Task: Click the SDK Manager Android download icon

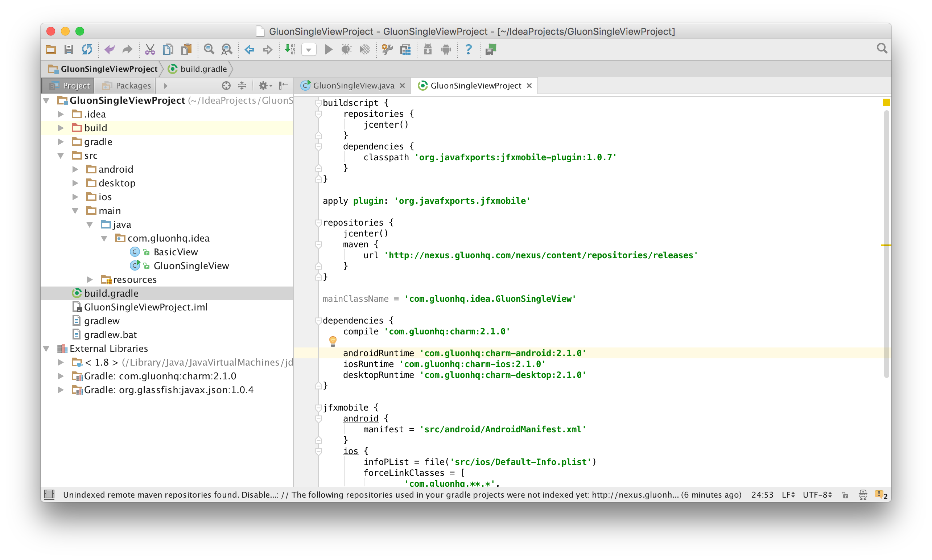Action: pyautogui.click(x=428, y=49)
